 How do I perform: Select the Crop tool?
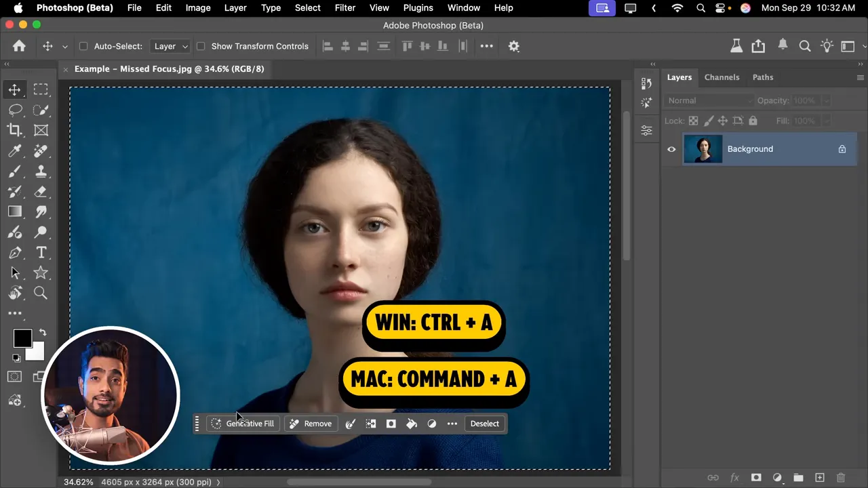(x=14, y=130)
